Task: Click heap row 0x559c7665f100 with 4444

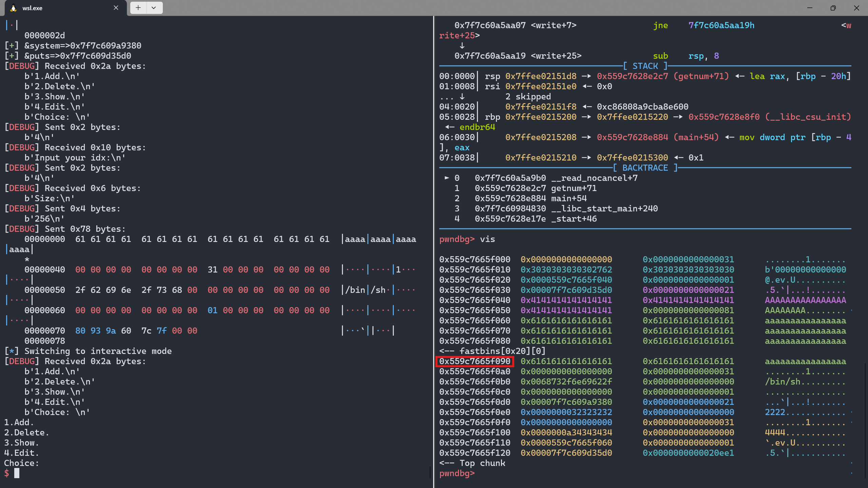Action: (643, 432)
